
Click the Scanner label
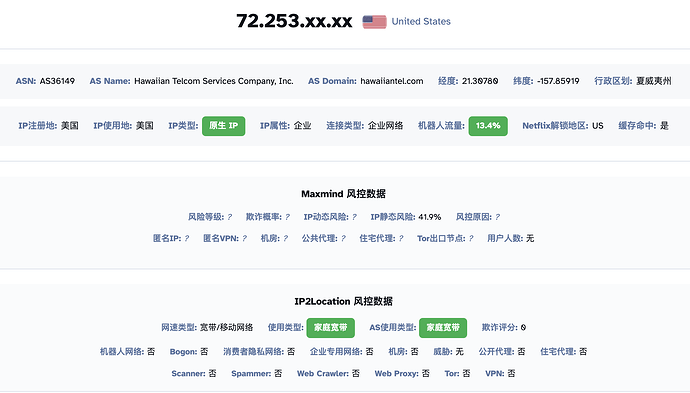click(189, 374)
